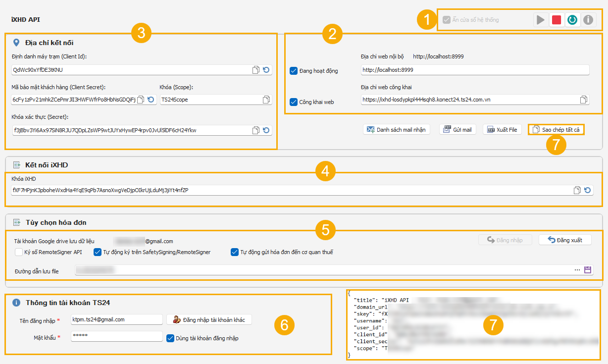Browse file path with the ellipsis button
This screenshot has height=364, width=608.
click(577, 270)
